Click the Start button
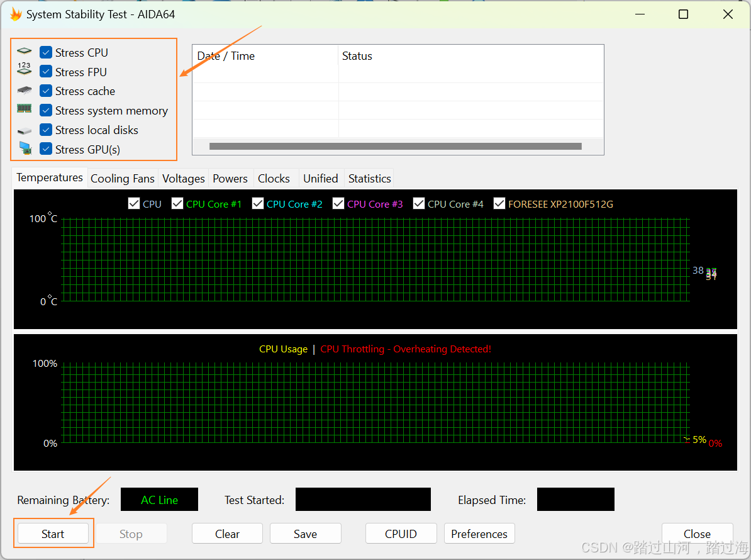 coord(53,534)
